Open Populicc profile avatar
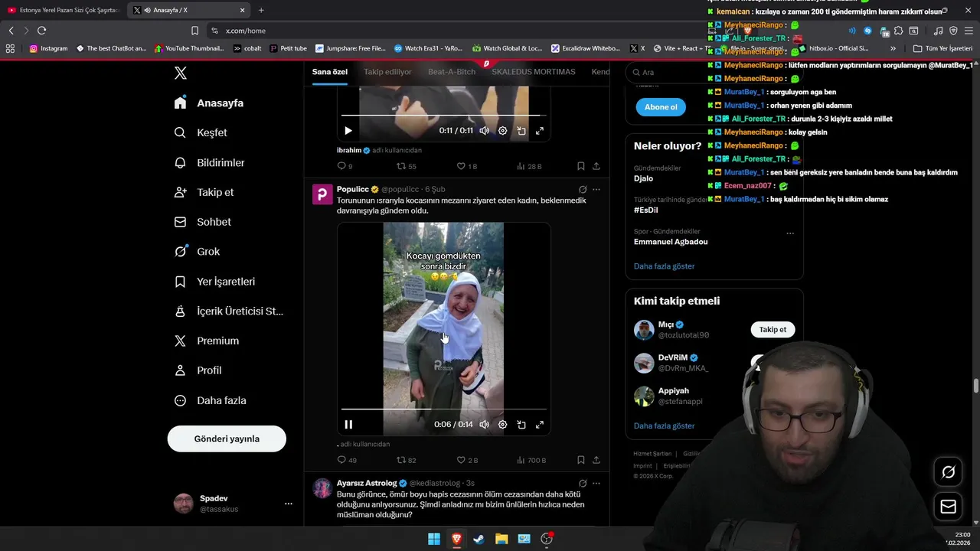Screen dimensions: 980x551 point(322,194)
